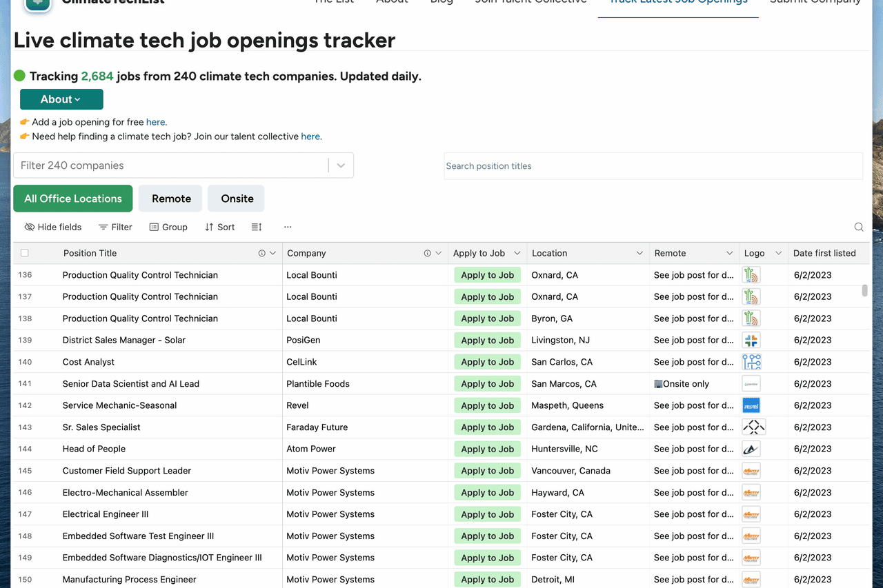Open Local Bounti logo in row 136
Screen dimensions: 883x588
pyautogui.click(x=751, y=275)
